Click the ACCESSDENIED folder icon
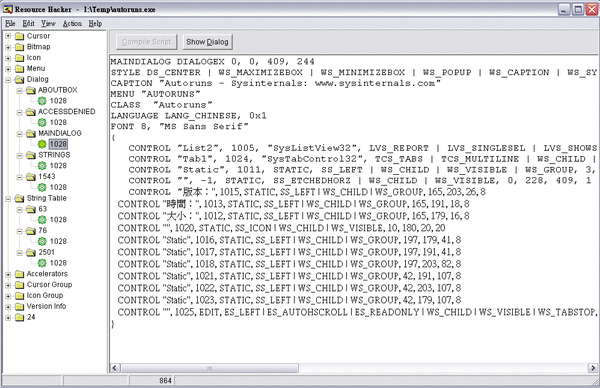 click(31, 112)
